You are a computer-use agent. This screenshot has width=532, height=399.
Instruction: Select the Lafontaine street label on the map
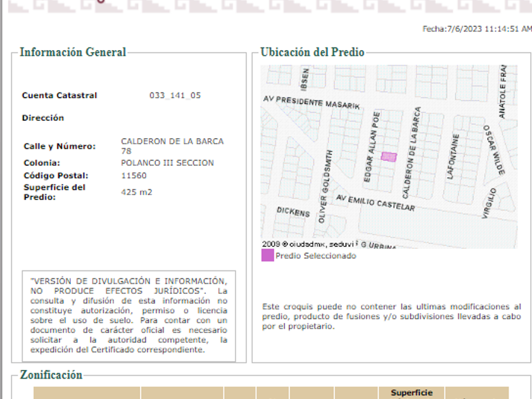[453, 156]
